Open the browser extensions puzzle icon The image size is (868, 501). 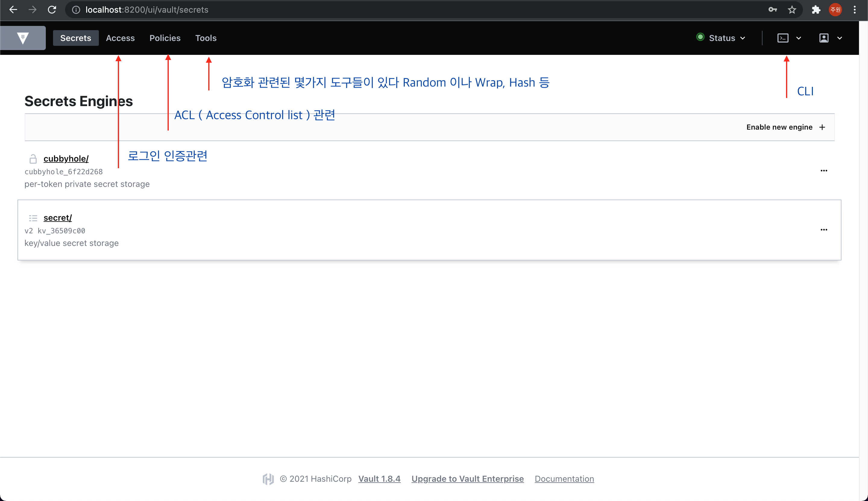816,10
